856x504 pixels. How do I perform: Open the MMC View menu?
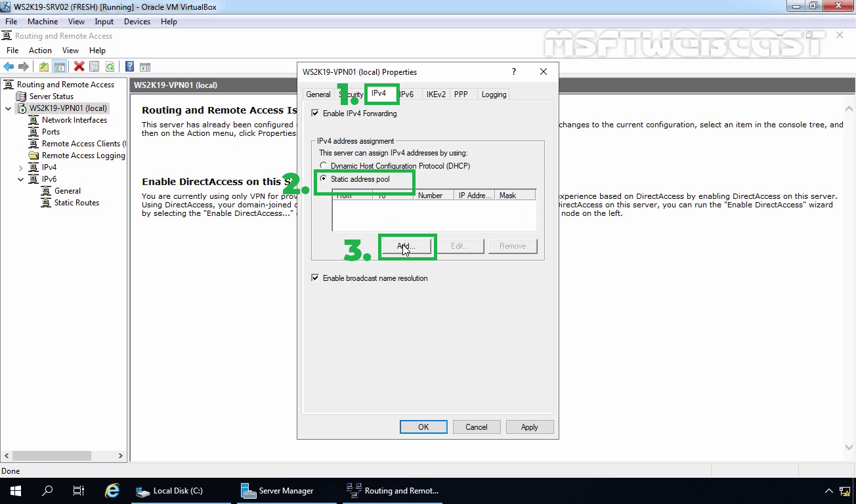point(70,51)
